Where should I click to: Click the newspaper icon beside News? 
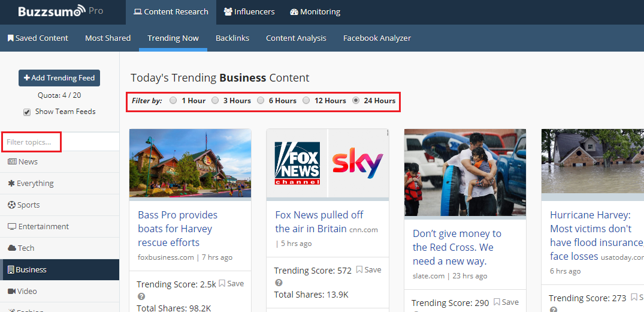pos(12,162)
